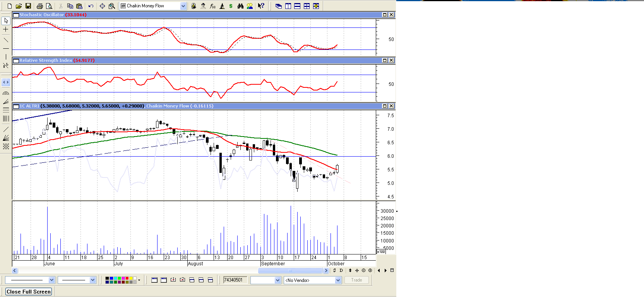The image size is (644, 297).
Task: Maximize the Relative Strength Index pane
Action: coord(385,60)
